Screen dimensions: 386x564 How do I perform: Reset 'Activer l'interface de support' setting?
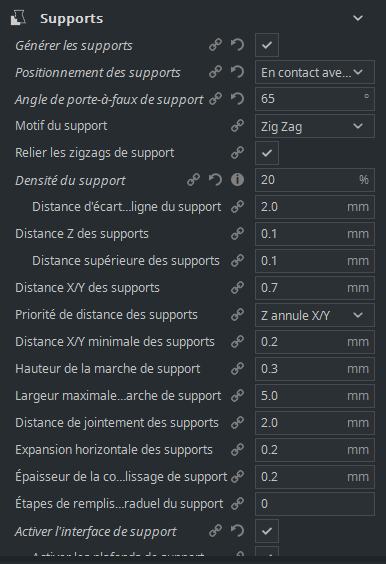pos(237,531)
